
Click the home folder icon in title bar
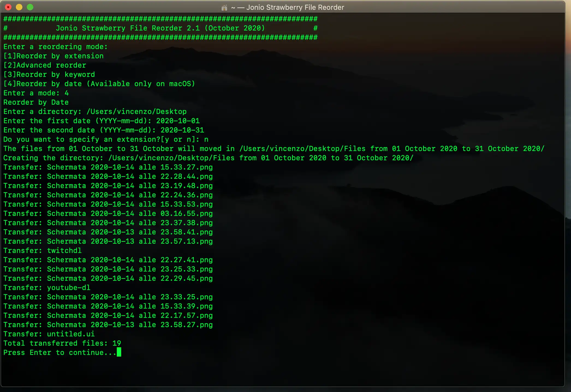224,8
